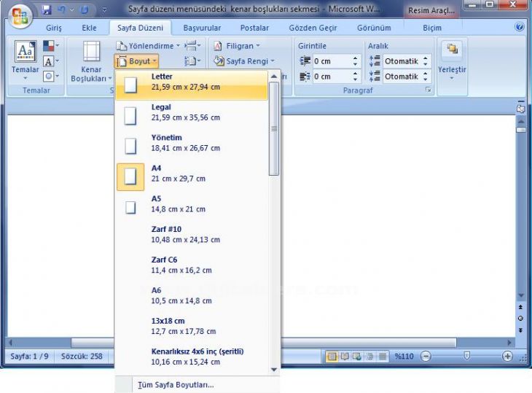Adjust spacing after Otomatik spinner
Viewport: 532px width, 393px height.
(426, 77)
